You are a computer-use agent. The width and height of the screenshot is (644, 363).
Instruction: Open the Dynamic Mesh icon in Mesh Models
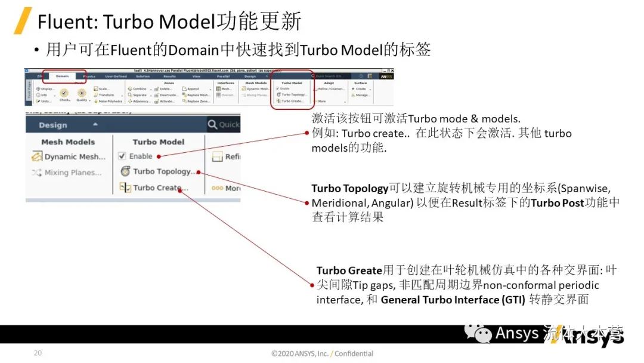(x=36, y=156)
